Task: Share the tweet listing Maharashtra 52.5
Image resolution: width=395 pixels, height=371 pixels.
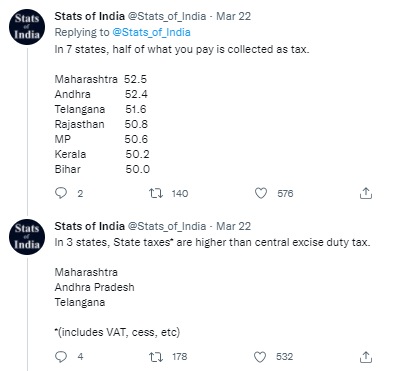Action: 366,193
